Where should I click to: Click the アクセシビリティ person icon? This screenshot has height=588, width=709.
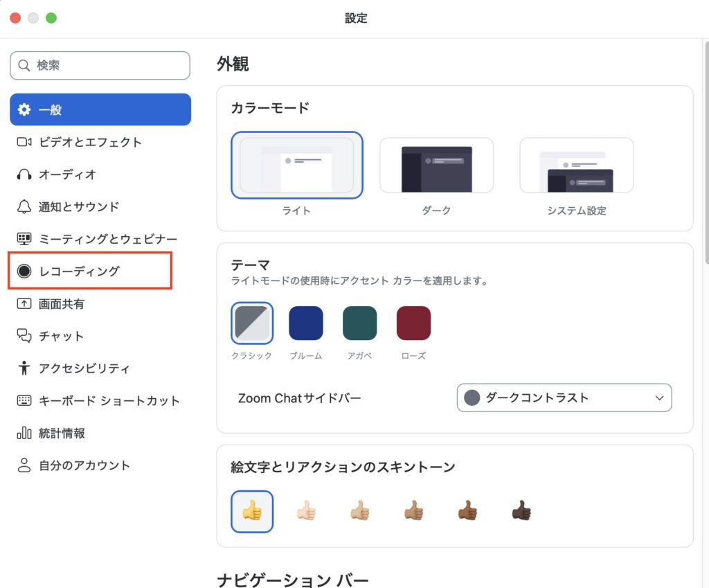24,368
